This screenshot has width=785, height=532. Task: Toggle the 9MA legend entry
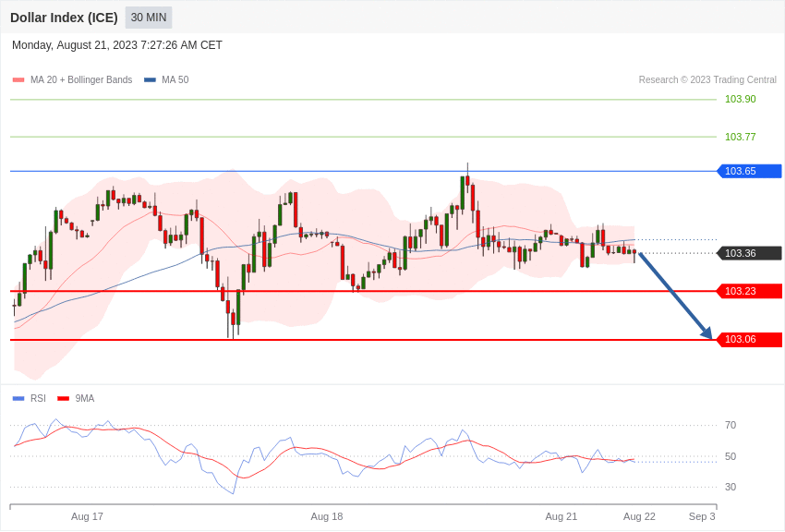click(x=76, y=398)
